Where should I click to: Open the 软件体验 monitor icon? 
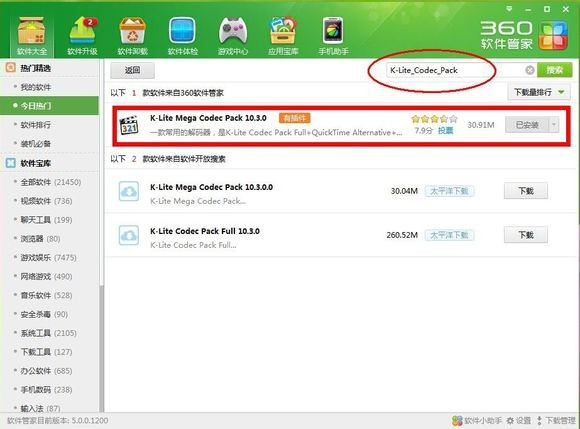182,36
